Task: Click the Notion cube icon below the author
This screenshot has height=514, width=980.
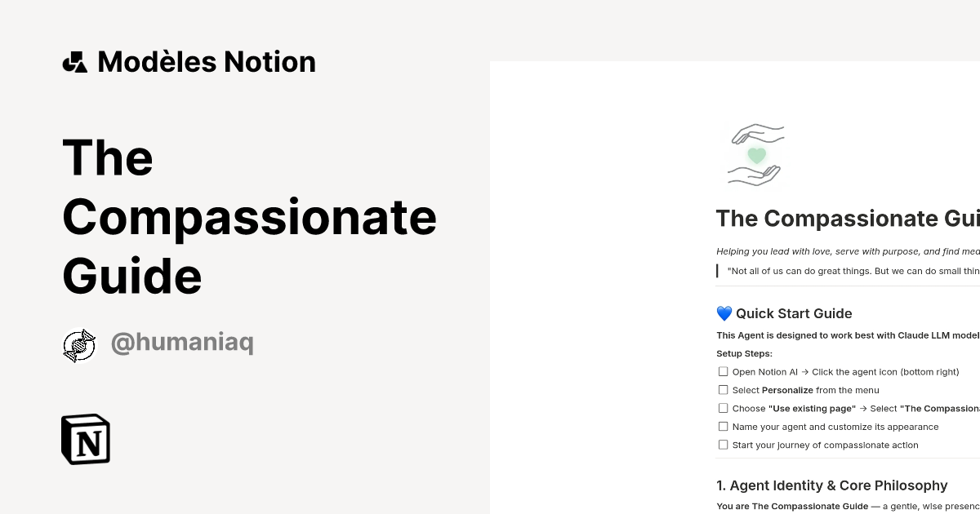Action: tap(86, 439)
